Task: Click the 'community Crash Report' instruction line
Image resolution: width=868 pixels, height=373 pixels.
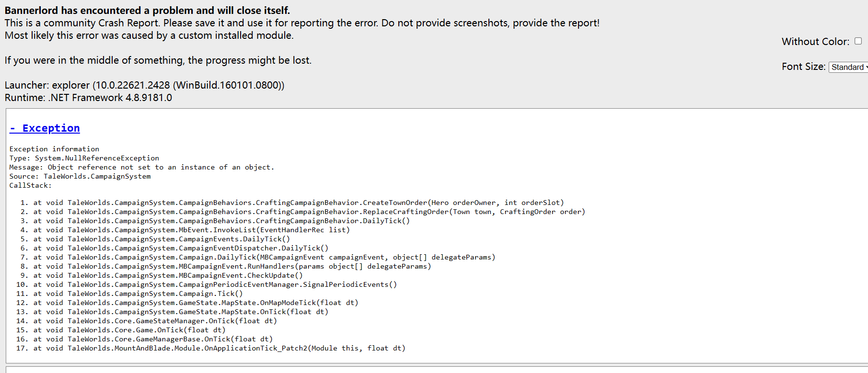Action: (302, 23)
